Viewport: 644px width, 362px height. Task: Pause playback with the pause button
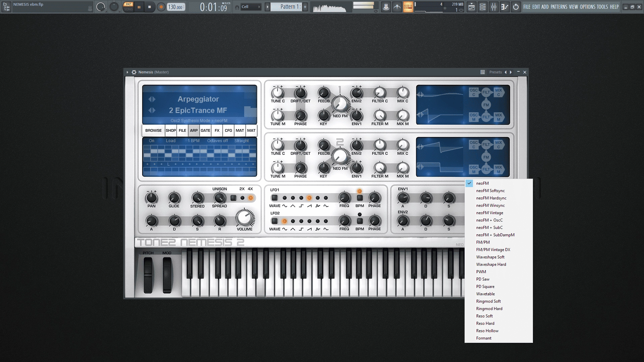[139, 7]
